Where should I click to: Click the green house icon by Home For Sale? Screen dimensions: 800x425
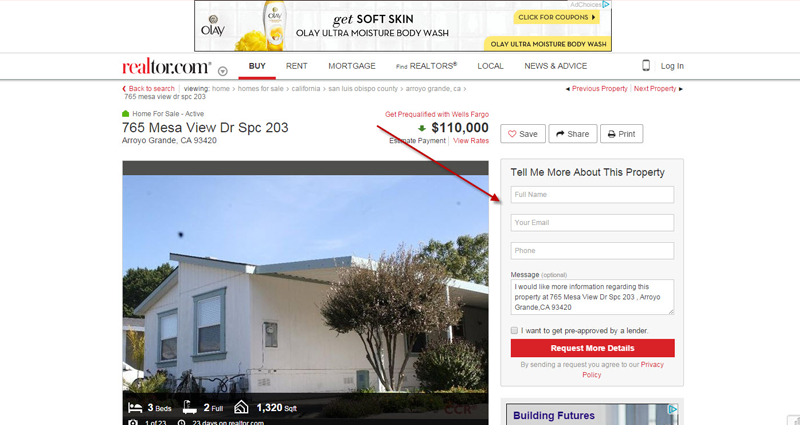tap(126, 113)
